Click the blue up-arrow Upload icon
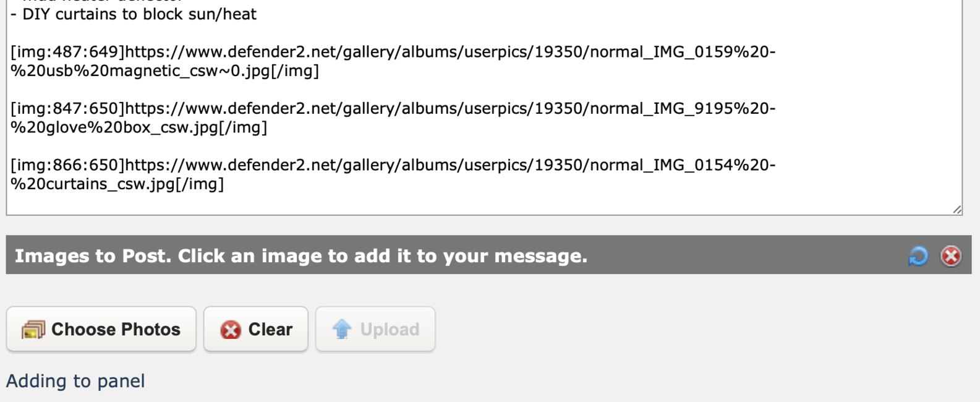The height and width of the screenshot is (402, 980). [341, 329]
